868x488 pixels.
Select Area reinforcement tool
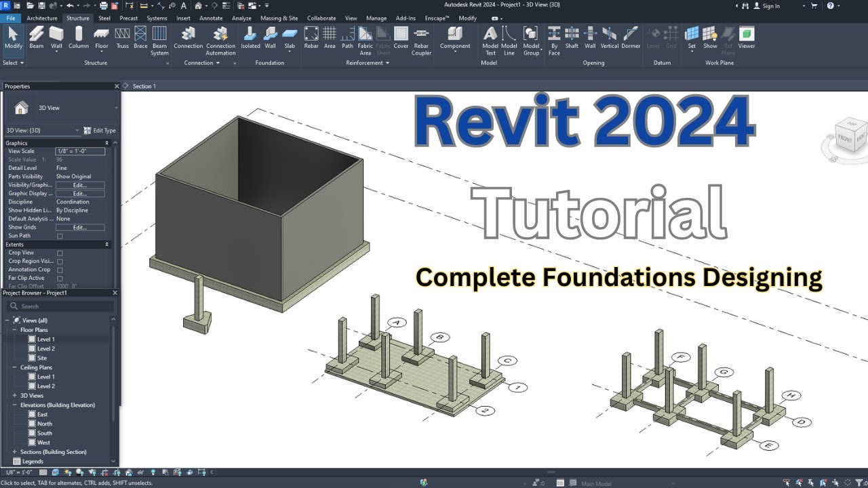click(330, 38)
